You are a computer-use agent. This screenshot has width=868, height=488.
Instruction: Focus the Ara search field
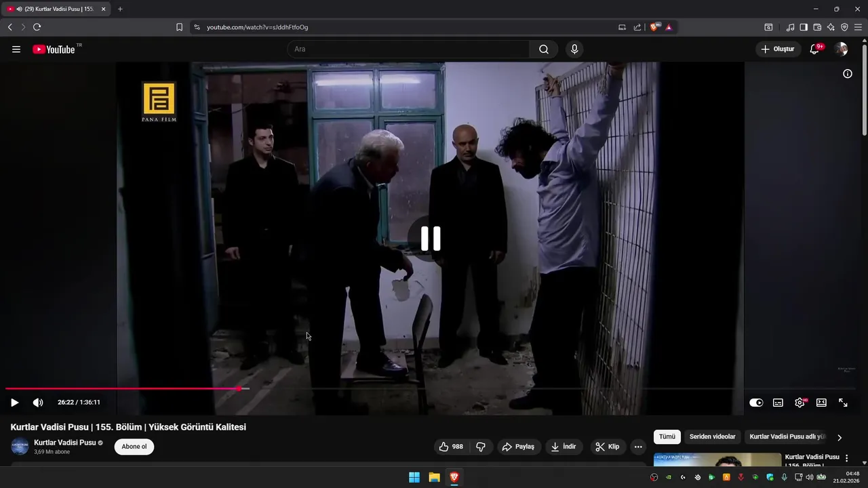point(408,49)
